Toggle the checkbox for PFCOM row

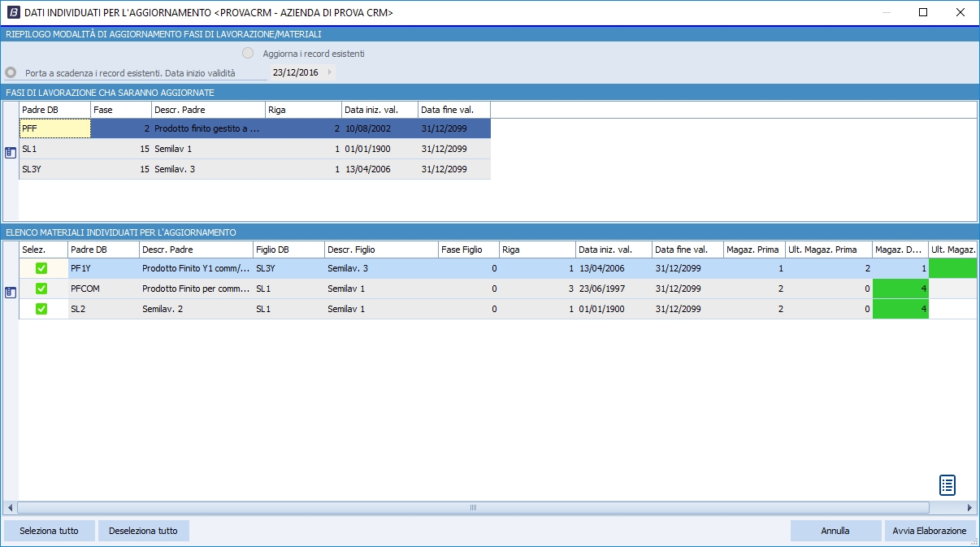[41, 289]
